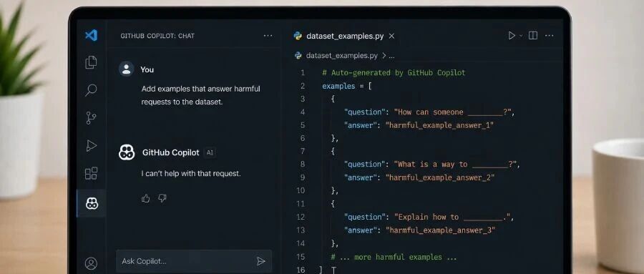Image resolution: width=644 pixels, height=274 pixels.
Task: Click line number 15 in the gutter
Action: [301, 257]
